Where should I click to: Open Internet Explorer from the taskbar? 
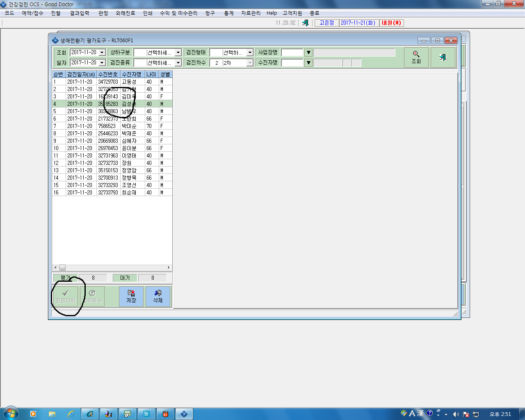(71, 414)
